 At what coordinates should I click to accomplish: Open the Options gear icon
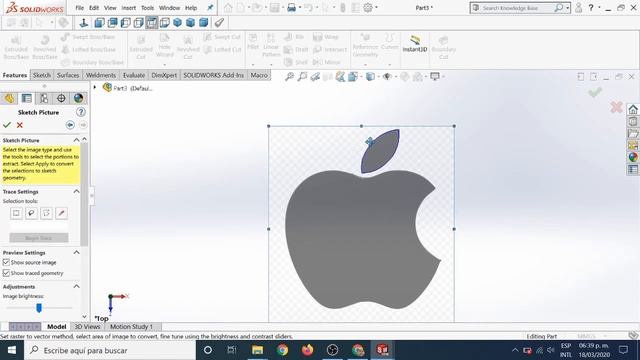point(368,7)
